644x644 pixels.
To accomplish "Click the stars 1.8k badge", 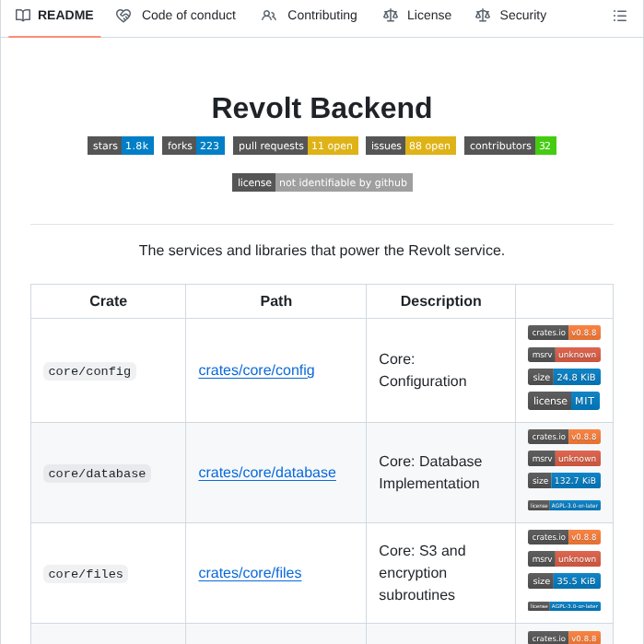I will (121, 146).
